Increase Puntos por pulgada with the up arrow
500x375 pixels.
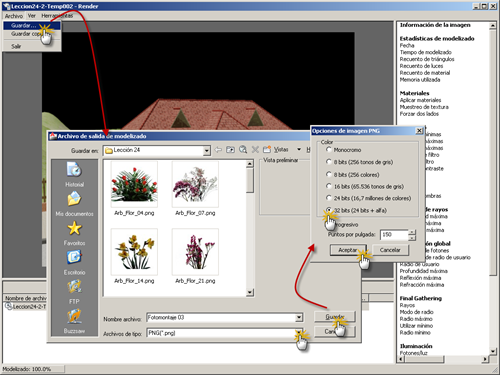[x=412, y=232]
